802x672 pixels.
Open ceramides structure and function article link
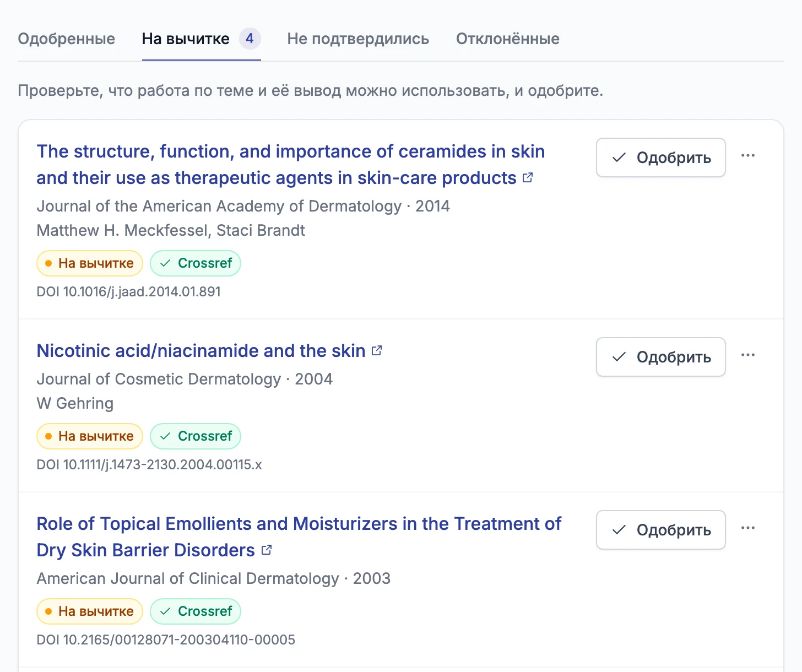[x=291, y=165]
